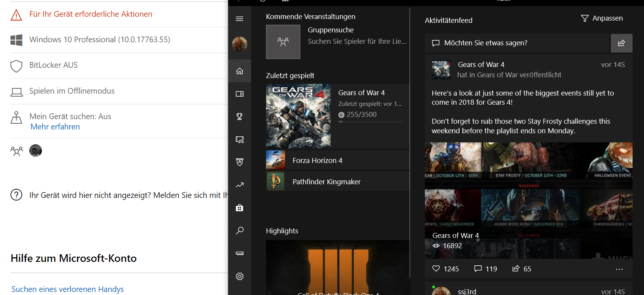
Task: Open the user profile avatar in Xbox sidebar
Action: tap(240, 44)
